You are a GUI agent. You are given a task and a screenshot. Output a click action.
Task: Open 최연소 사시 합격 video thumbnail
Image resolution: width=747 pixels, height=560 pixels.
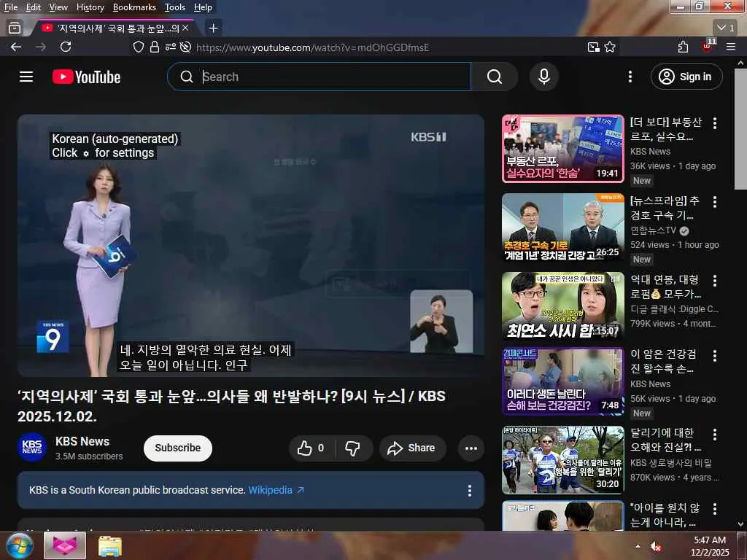[x=563, y=306]
